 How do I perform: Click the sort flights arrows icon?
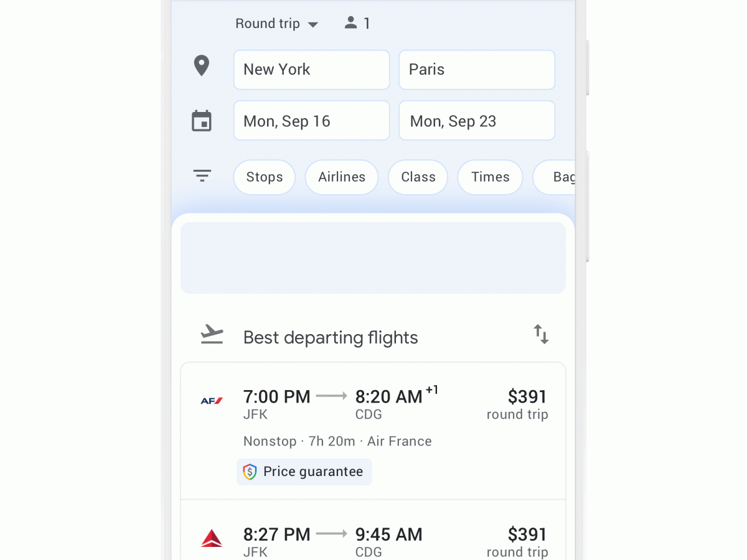[541, 334]
